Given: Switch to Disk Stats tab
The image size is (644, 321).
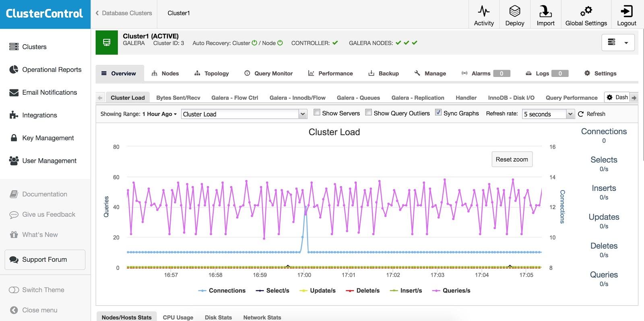Looking at the screenshot, I should (218, 317).
